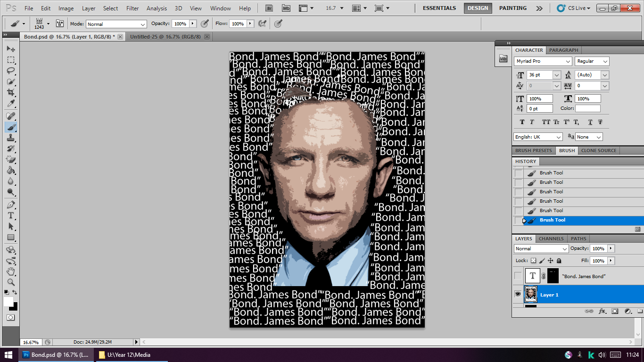This screenshot has height=362, width=644.
Task: Select the Path Selection tool
Action: [x=11, y=226]
